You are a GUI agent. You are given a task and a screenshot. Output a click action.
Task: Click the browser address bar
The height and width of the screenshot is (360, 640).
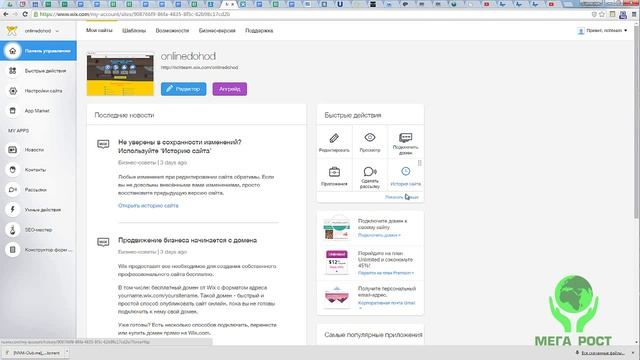310,14
